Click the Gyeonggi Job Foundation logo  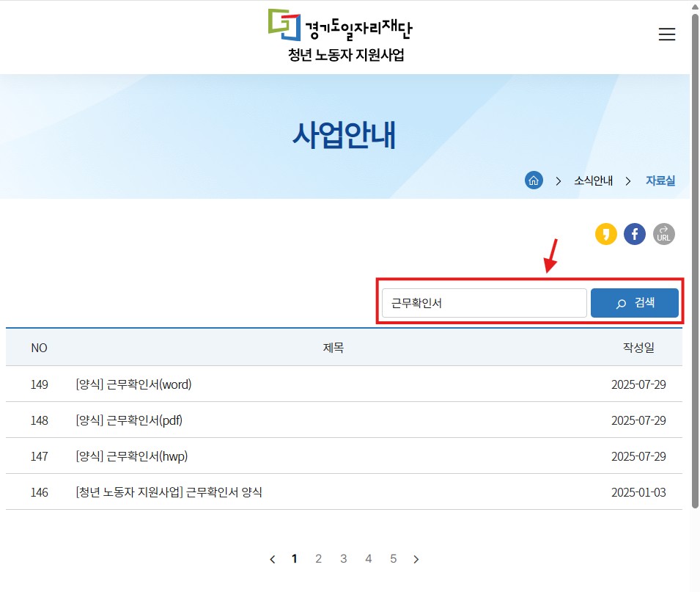click(x=340, y=25)
